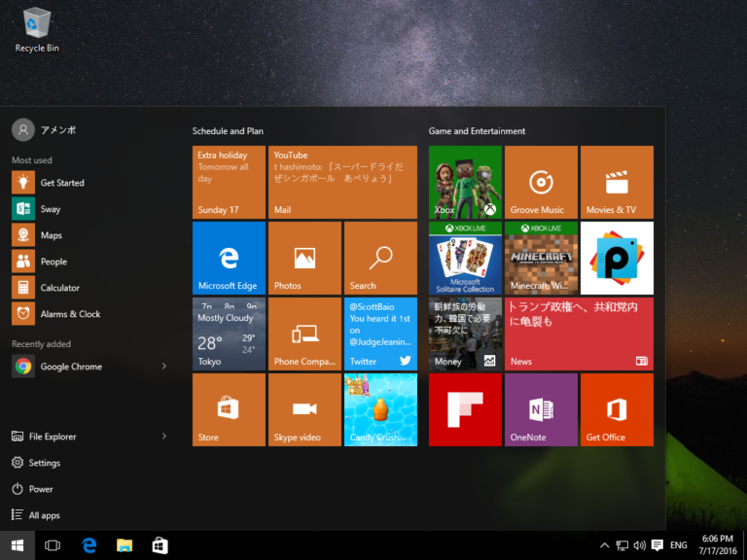Click "Schedule and Plan" group heading
The image size is (747, 560).
228,131
